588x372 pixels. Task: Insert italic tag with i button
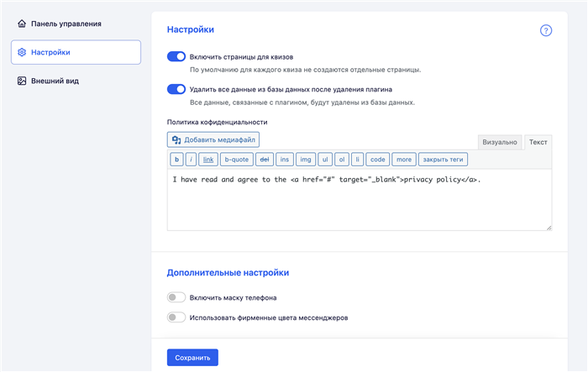[191, 160]
